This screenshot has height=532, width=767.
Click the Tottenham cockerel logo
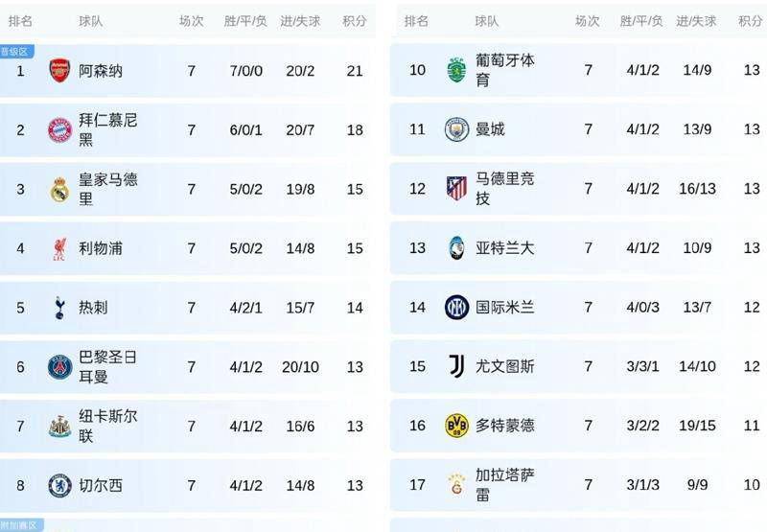click(x=59, y=308)
